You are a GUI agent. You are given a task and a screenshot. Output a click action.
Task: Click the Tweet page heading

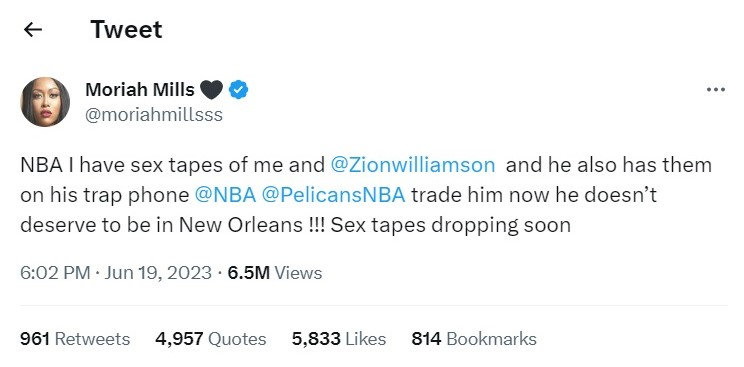tap(126, 30)
